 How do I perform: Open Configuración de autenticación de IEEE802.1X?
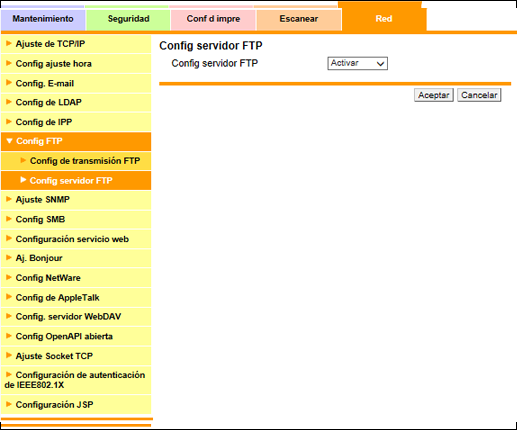tap(76, 380)
